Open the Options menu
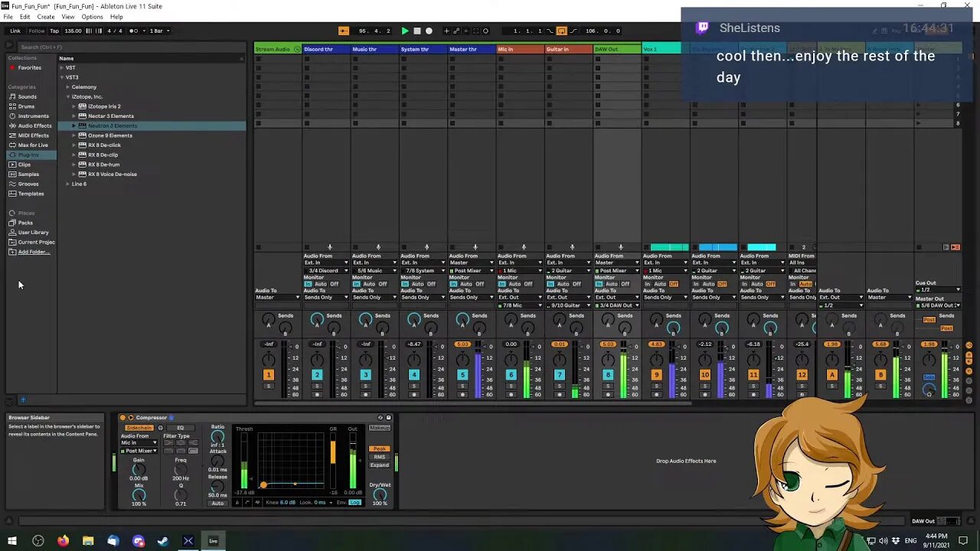Image resolution: width=980 pixels, height=551 pixels. pos(92,17)
